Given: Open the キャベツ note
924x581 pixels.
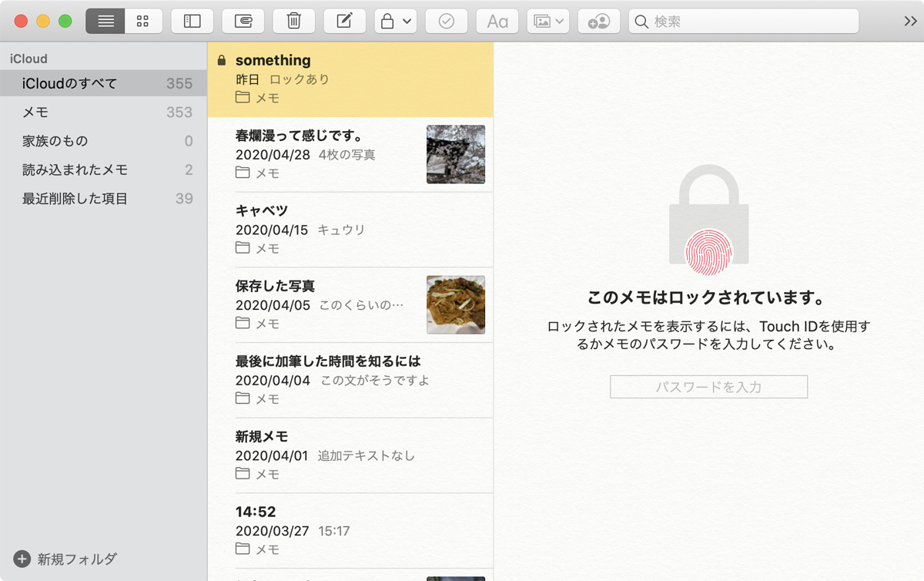Looking at the screenshot, I should [x=350, y=230].
